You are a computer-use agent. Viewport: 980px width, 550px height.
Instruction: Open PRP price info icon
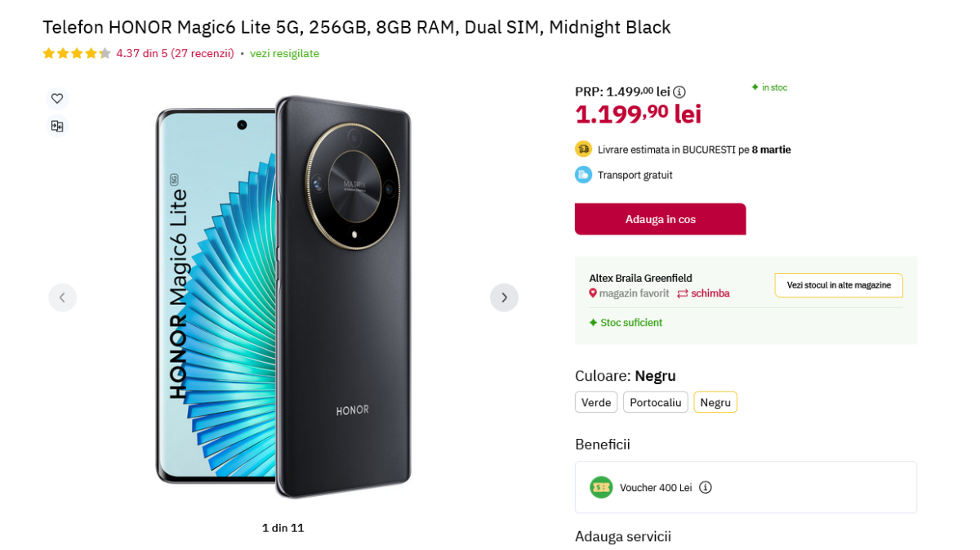[x=679, y=92]
